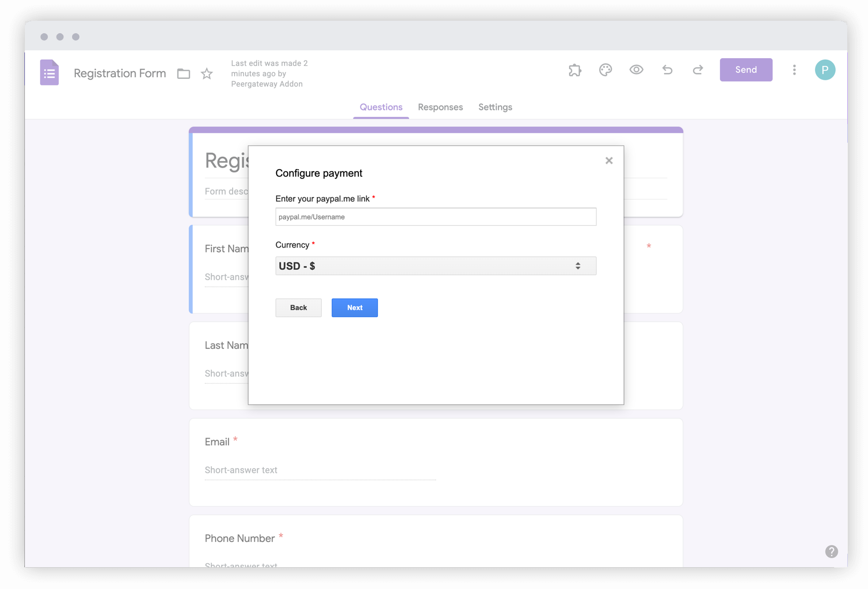Open the help question mark icon
Viewport: 868px width, 589px height.
pyautogui.click(x=832, y=552)
